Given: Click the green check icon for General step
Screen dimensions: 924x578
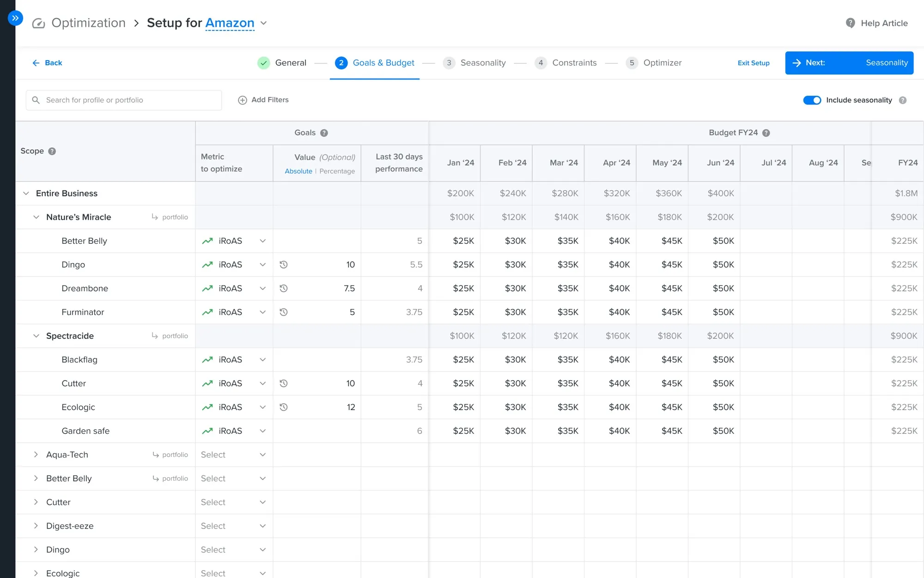Looking at the screenshot, I should 264,63.
